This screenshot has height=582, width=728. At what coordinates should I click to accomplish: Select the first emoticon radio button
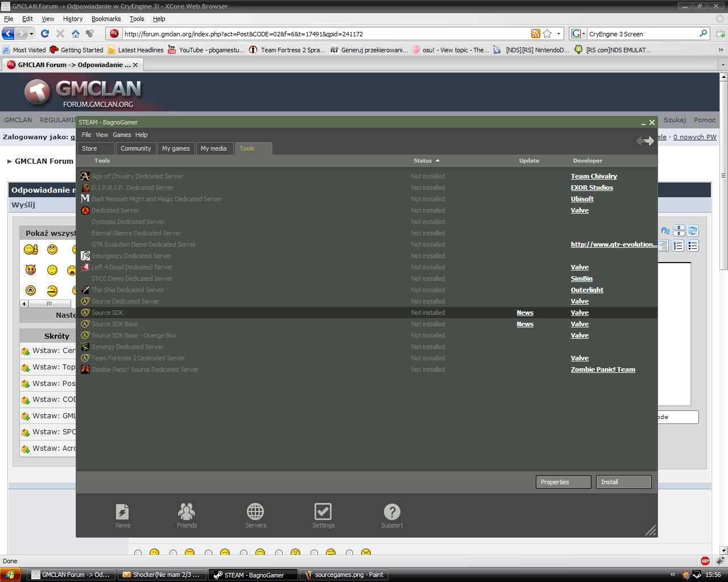pyautogui.click(x=138, y=553)
